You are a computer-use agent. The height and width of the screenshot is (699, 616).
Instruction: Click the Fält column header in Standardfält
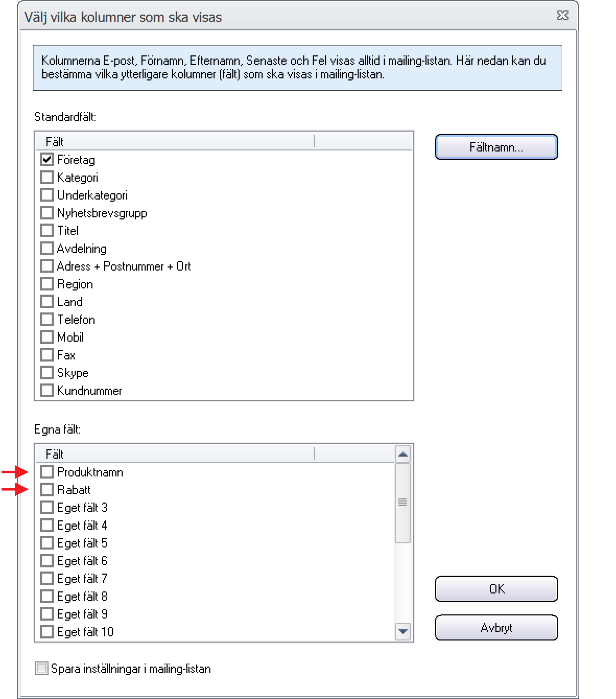(175, 142)
